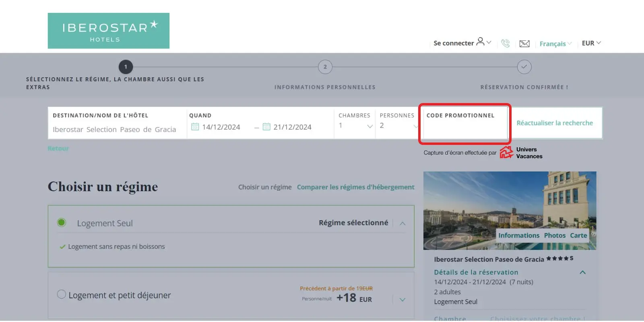Click Réactualiser la recherche button
Image resolution: width=644 pixels, height=322 pixels.
tap(555, 123)
